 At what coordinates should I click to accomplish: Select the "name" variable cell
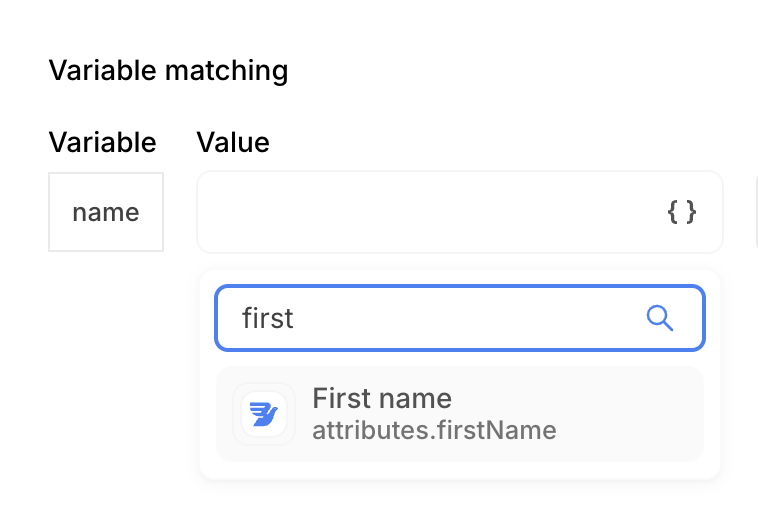tap(106, 212)
